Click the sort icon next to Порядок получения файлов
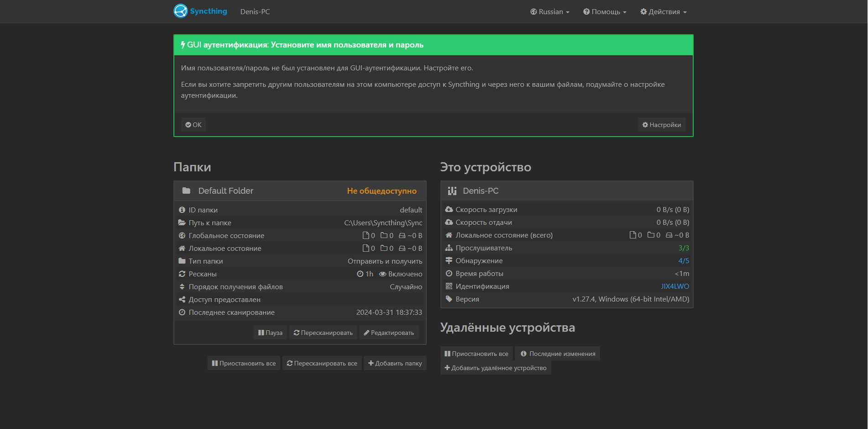 click(x=182, y=286)
